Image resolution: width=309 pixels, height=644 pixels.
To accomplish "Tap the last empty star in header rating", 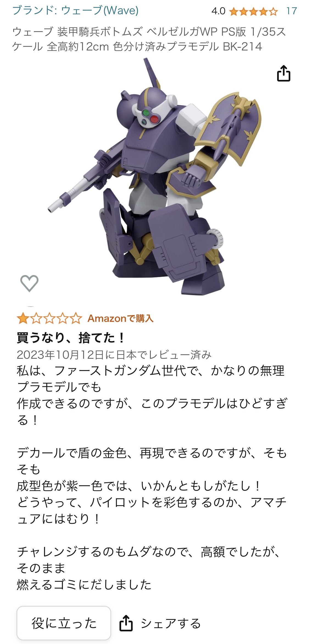I will click(273, 12).
